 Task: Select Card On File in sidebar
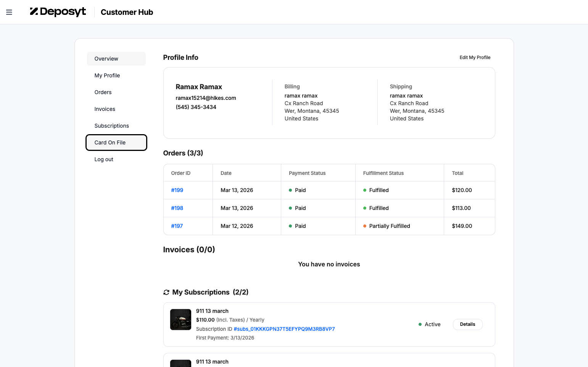116,143
